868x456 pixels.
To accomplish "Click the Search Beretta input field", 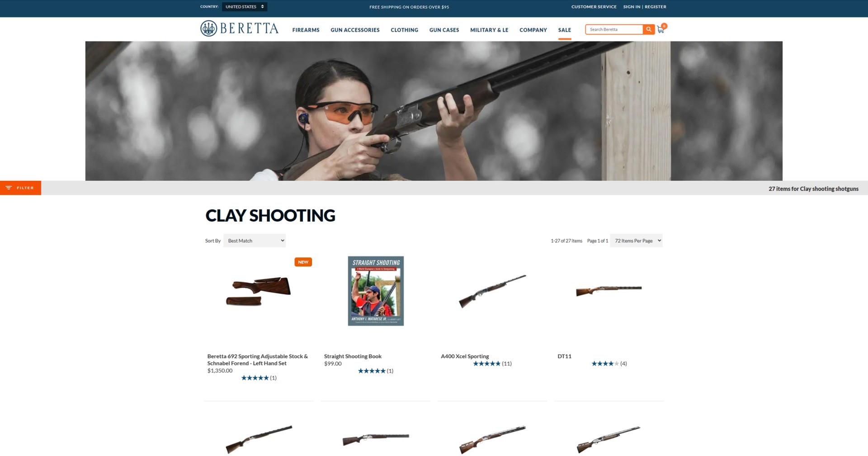I will (614, 29).
